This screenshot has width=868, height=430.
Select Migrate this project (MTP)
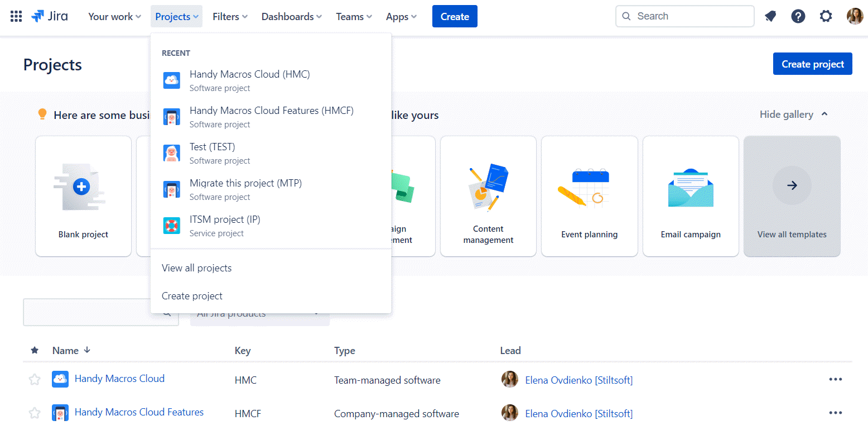(x=271, y=189)
